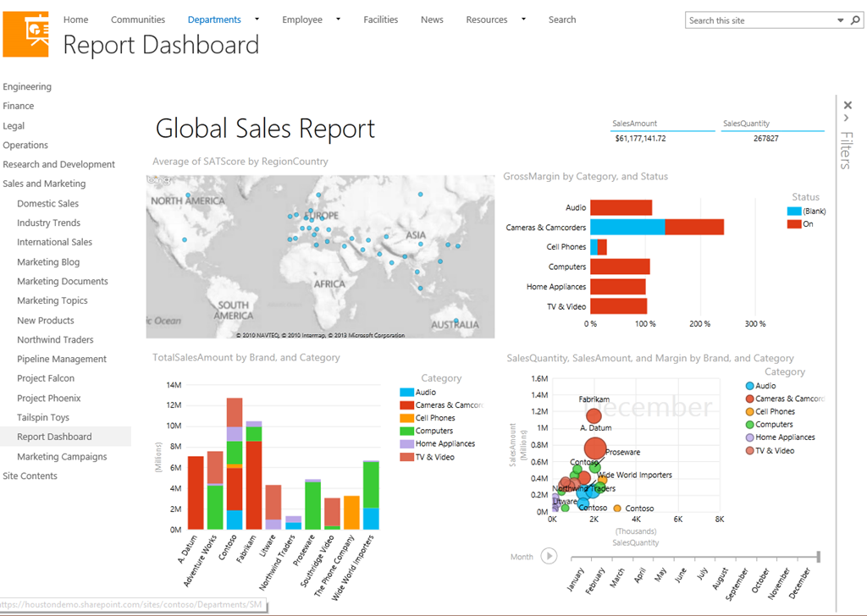
Task: Select the Resources menu item
Action: (x=487, y=19)
